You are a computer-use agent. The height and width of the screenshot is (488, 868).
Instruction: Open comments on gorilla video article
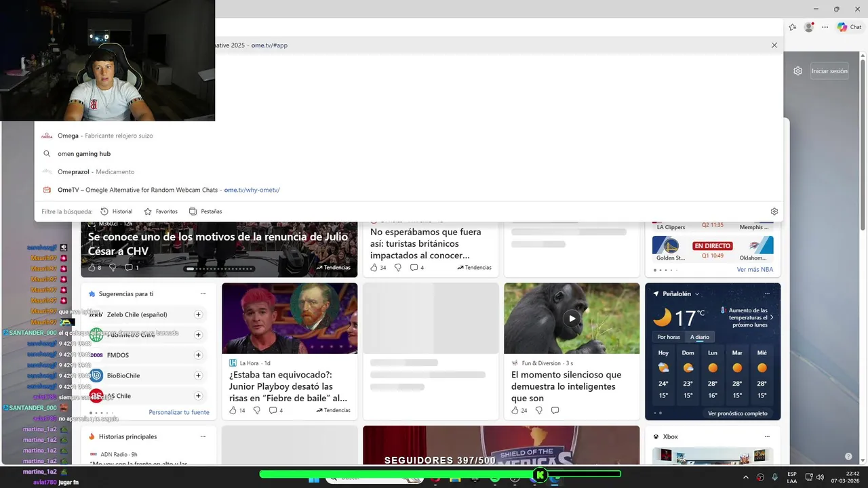coord(555,410)
